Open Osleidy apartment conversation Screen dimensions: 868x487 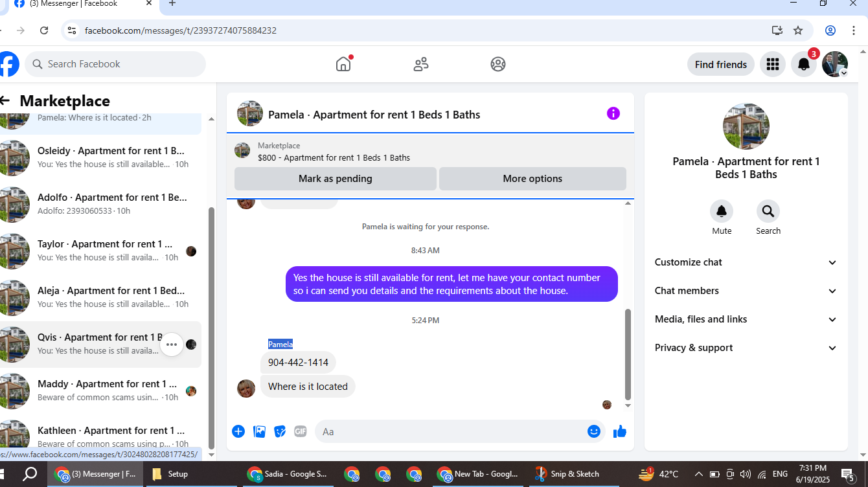(100, 157)
